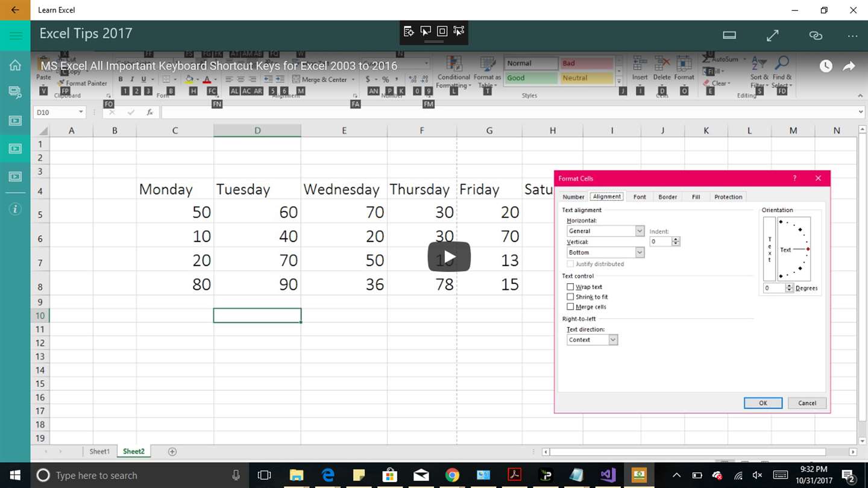Click the Fill Color paint bucket
This screenshot has width=868, height=488.
[x=189, y=79]
